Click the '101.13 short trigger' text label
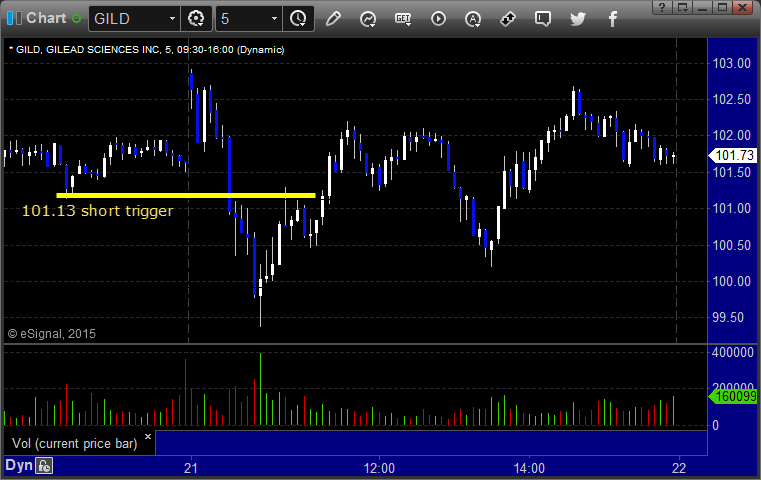 pyautogui.click(x=98, y=211)
